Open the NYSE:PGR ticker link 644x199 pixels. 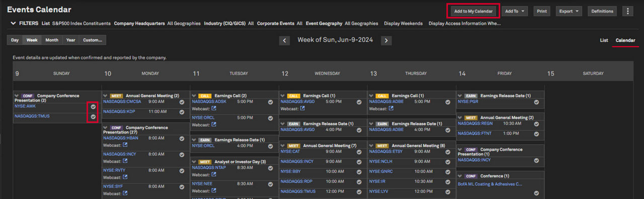tap(468, 102)
